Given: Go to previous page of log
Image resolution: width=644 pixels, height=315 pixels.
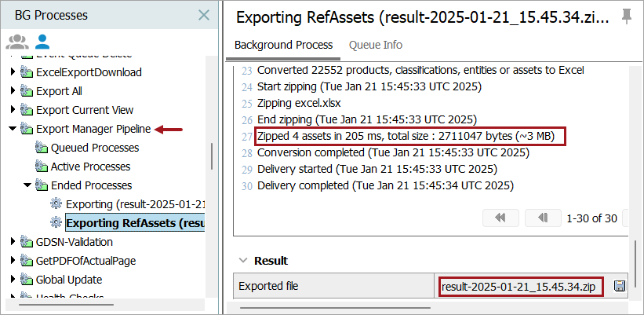Looking at the screenshot, I should [541, 218].
